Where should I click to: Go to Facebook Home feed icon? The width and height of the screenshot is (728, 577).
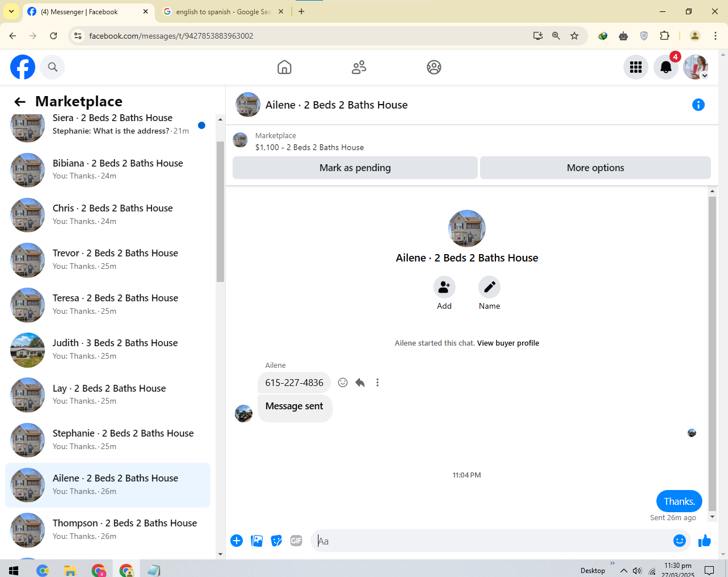284,67
